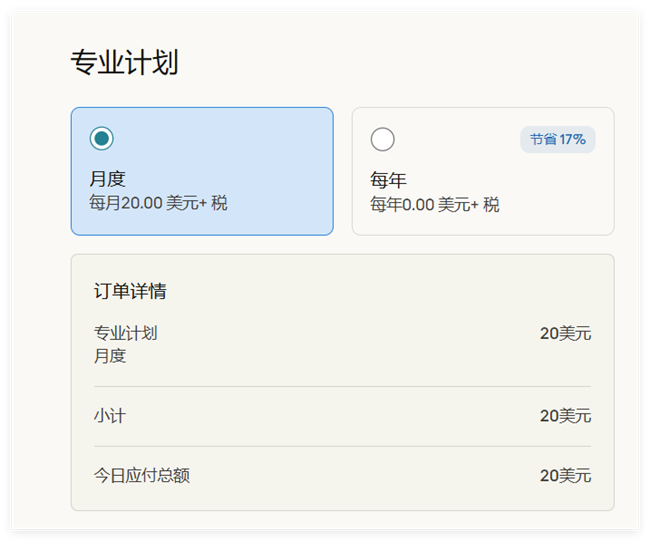Screen dimensions: 650x541
Task: Click the divider line above 小计
Action: click(x=342, y=386)
